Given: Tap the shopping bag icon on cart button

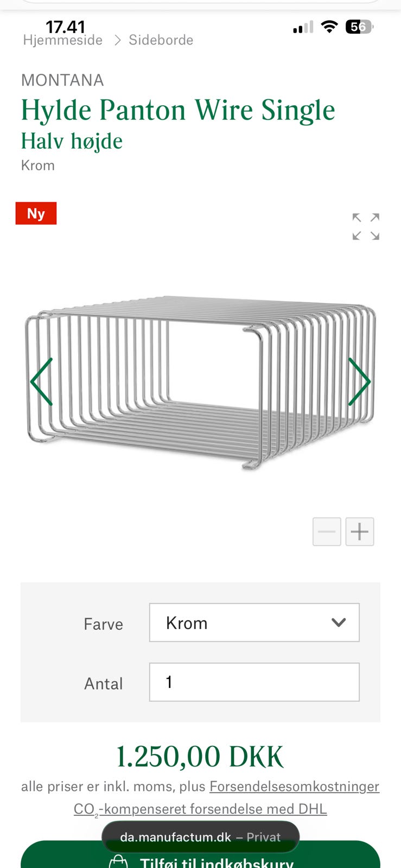Looking at the screenshot, I should (x=118, y=861).
